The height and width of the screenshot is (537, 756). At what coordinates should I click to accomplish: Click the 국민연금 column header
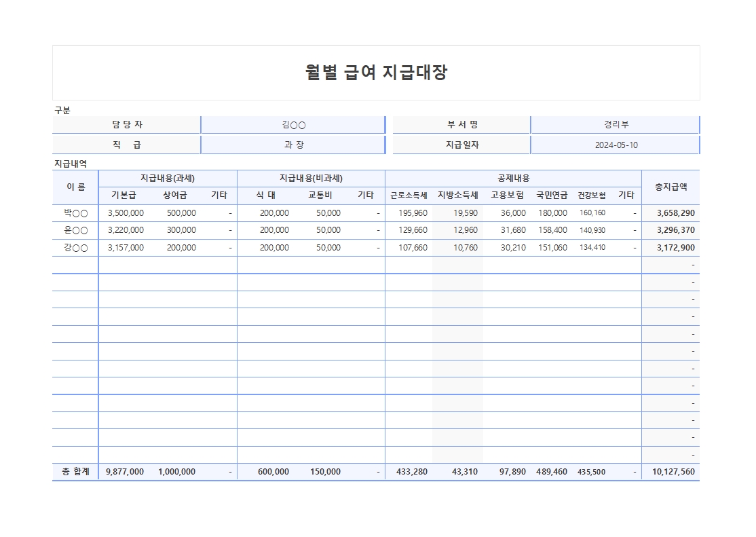pyautogui.click(x=552, y=196)
